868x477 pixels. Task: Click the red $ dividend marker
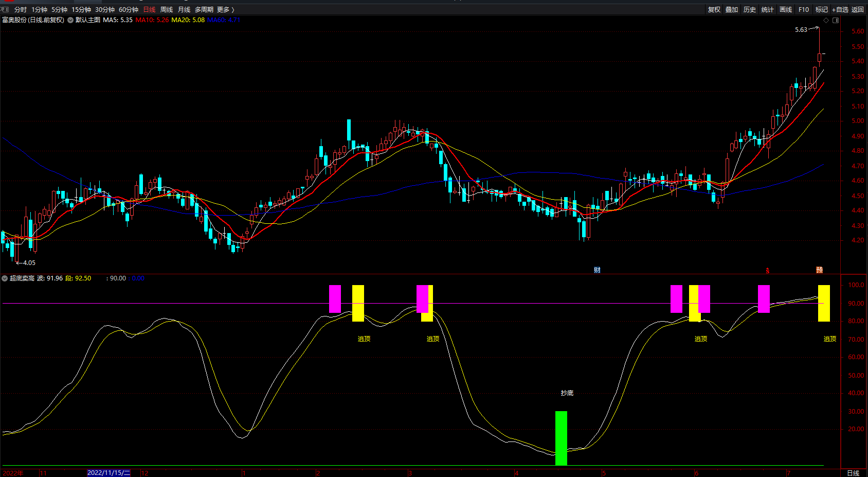[768, 271]
